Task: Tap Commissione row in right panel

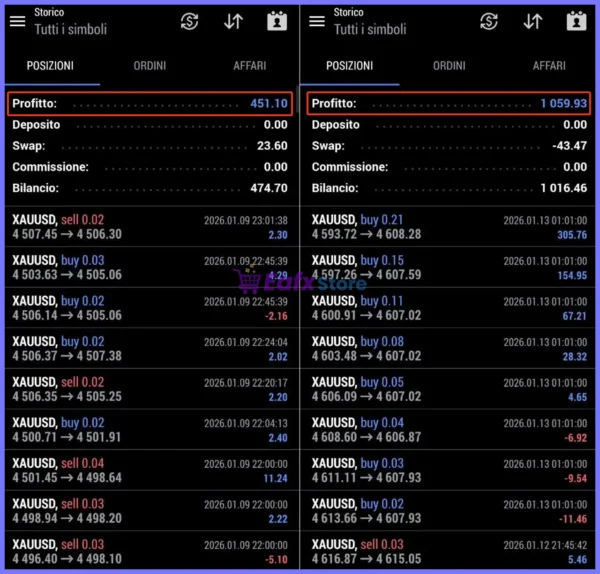Action: point(448,167)
